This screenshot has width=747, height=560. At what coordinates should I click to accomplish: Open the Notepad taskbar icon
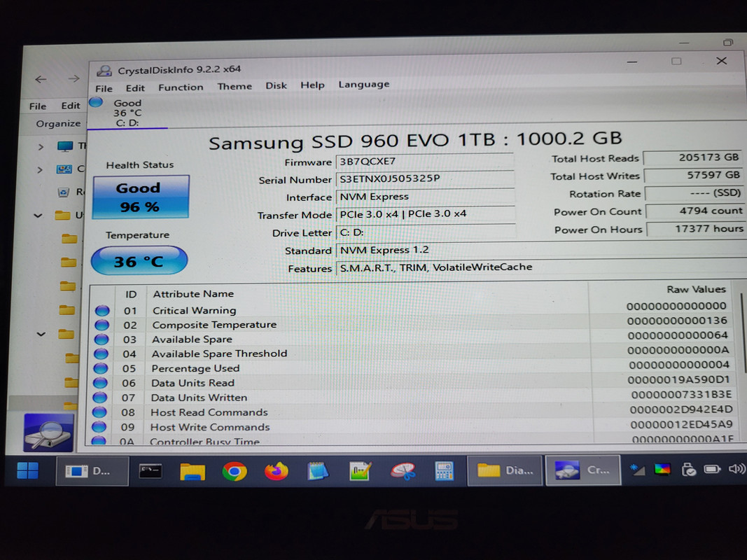[x=318, y=471]
